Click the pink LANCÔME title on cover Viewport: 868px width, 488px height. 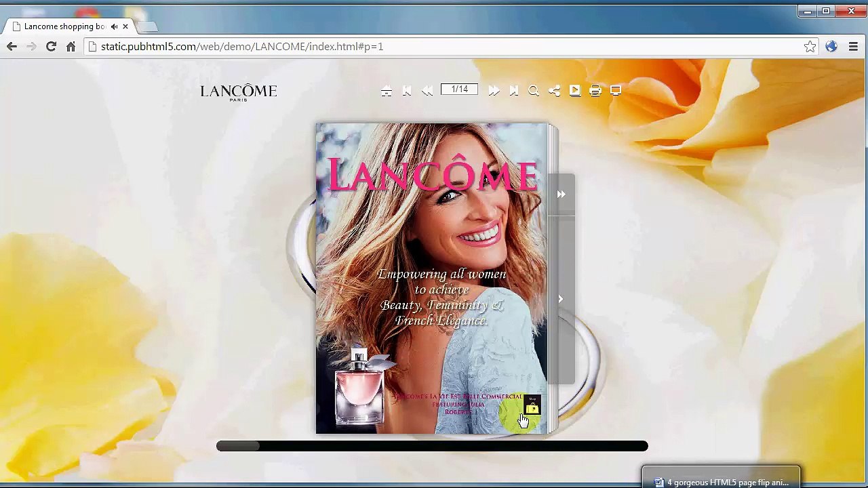pos(433,174)
